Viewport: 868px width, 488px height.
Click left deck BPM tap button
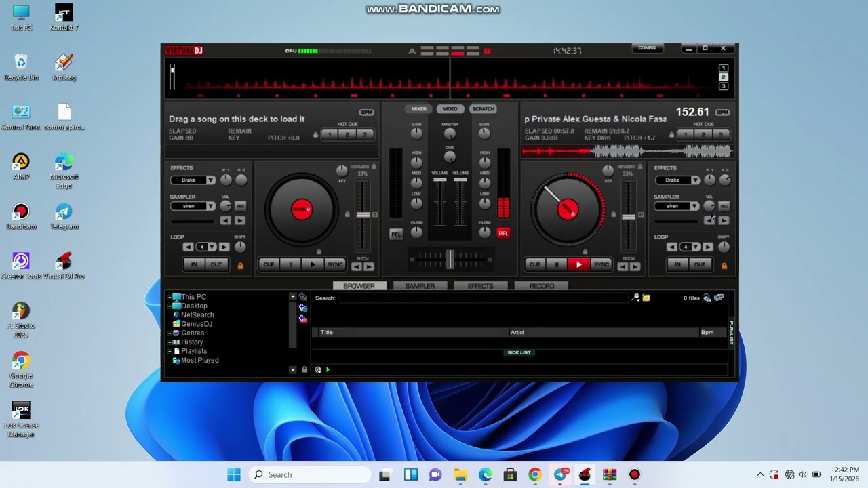tap(366, 113)
